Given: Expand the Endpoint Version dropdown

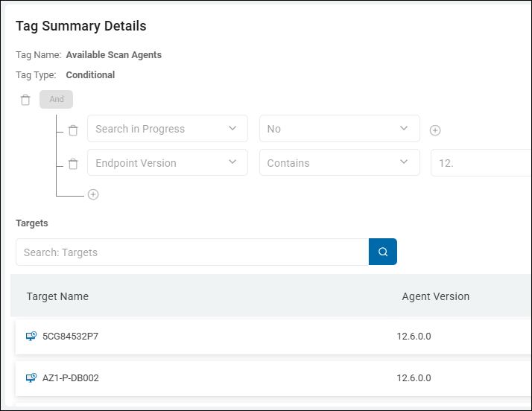Looking at the screenshot, I should (168, 163).
